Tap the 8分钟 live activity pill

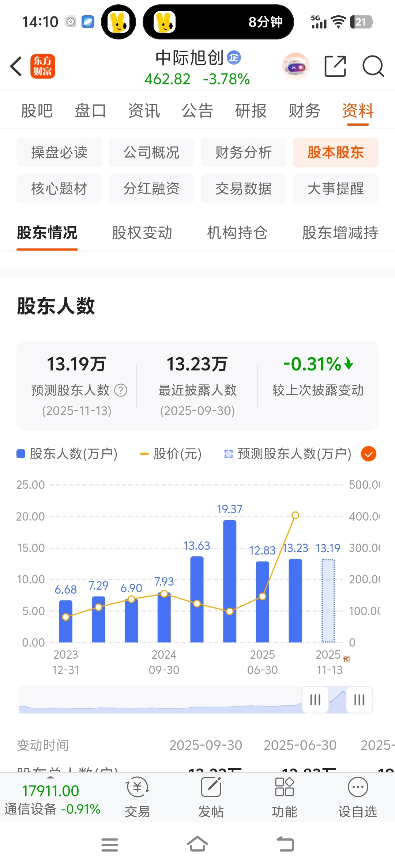pyautogui.click(x=218, y=22)
